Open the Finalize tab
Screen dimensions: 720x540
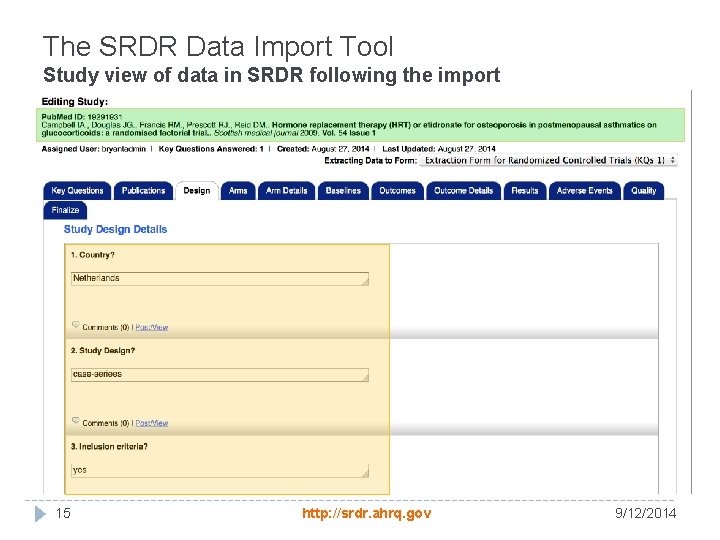coord(65,210)
